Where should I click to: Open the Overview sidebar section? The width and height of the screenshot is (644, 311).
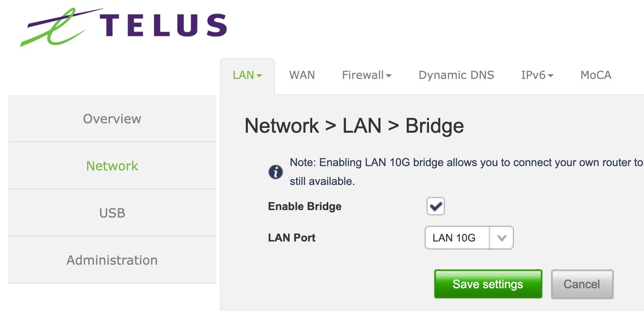pos(112,119)
